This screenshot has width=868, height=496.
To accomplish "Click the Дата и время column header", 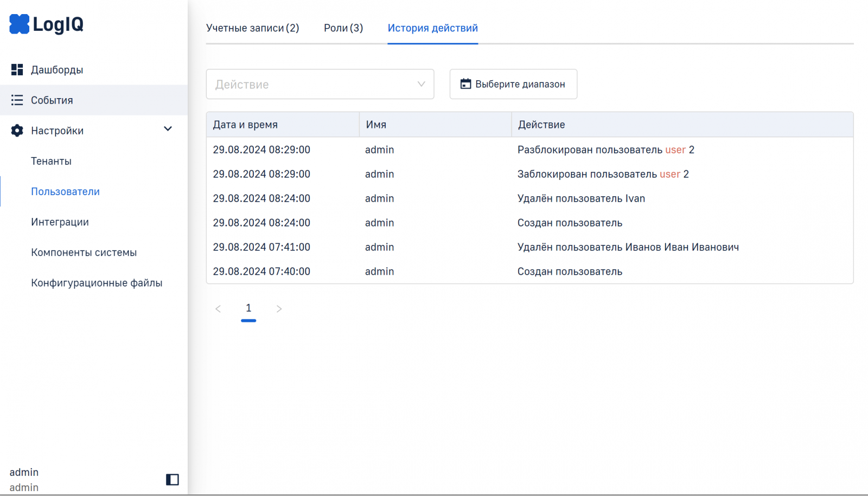I will click(245, 125).
